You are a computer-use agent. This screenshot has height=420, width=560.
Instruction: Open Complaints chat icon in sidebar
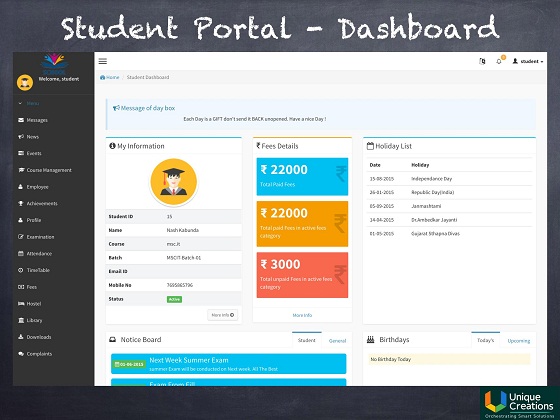[x=21, y=354]
